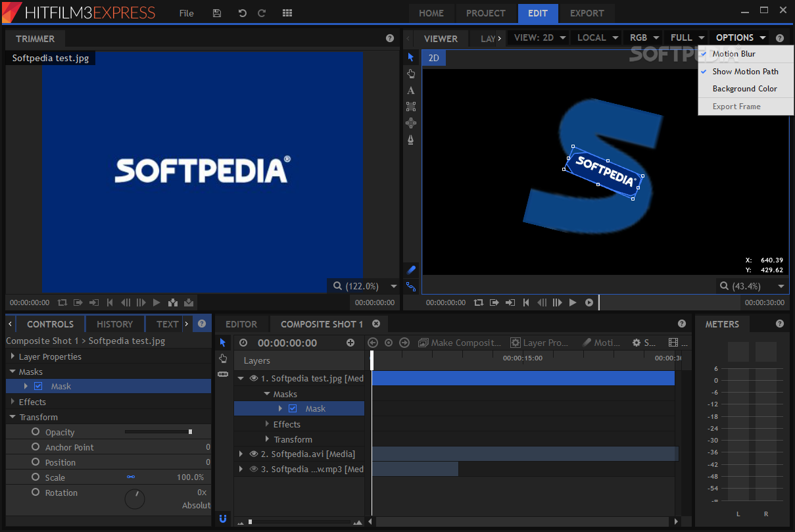Expand Transform under timeline layer 1
The image size is (795, 532).
[268, 439]
